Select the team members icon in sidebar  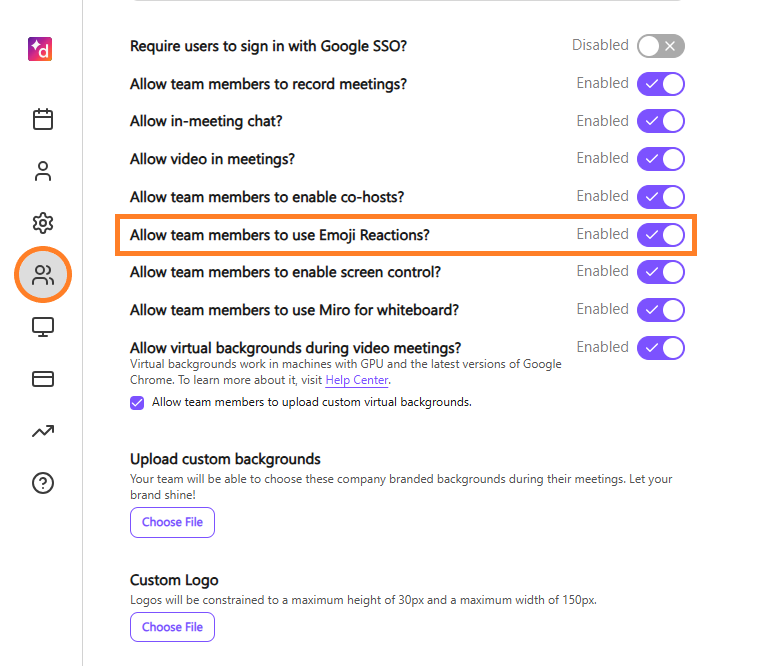coord(43,275)
